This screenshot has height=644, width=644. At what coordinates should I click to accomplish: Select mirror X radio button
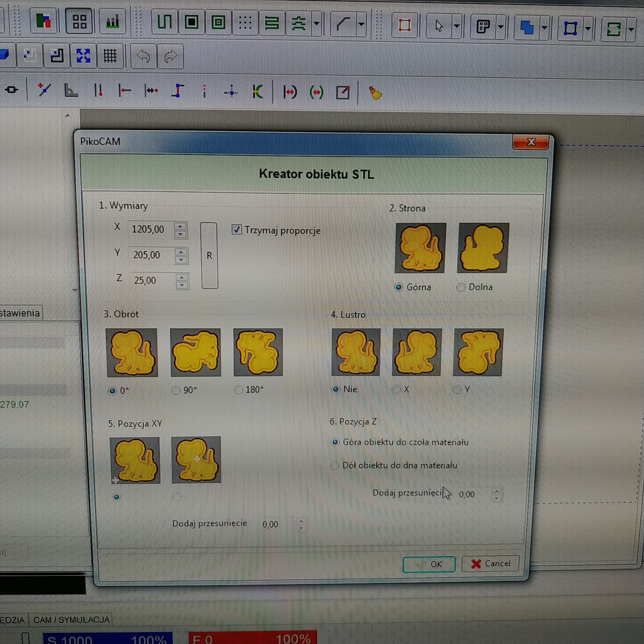point(396,389)
